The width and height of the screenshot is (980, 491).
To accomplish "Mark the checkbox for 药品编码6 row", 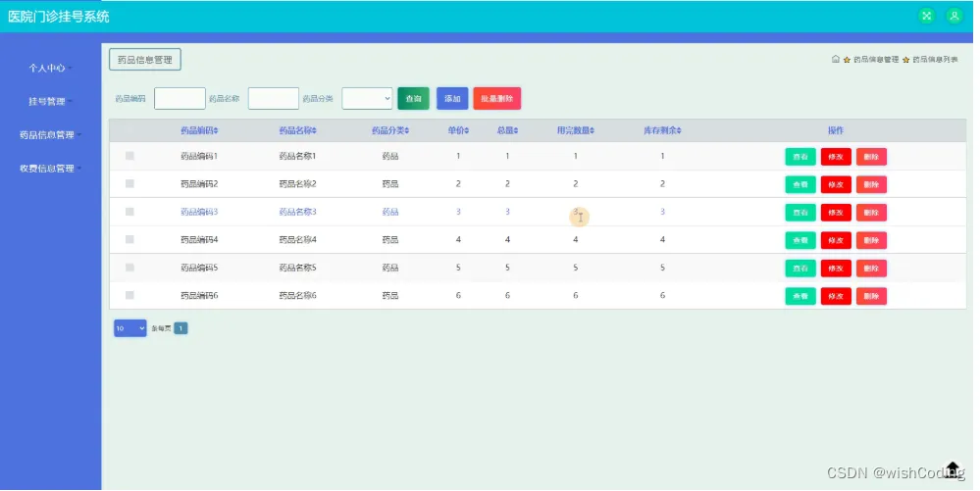I will (x=129, y=295).
